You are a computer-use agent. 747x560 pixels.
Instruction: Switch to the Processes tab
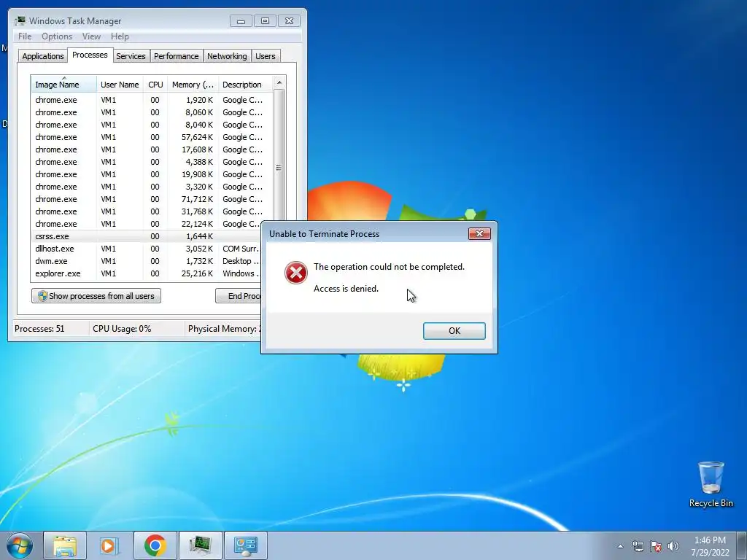(x=90, y=55)
